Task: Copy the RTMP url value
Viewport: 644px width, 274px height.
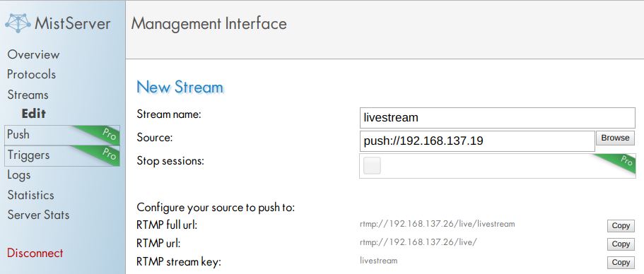Action: 621,244
